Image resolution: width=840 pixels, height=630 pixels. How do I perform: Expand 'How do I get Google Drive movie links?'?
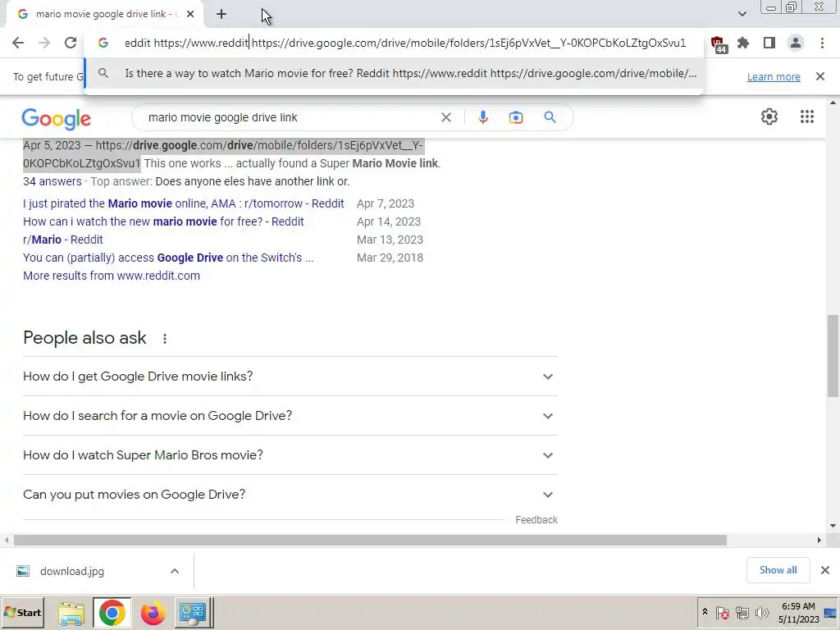point(290,377)
